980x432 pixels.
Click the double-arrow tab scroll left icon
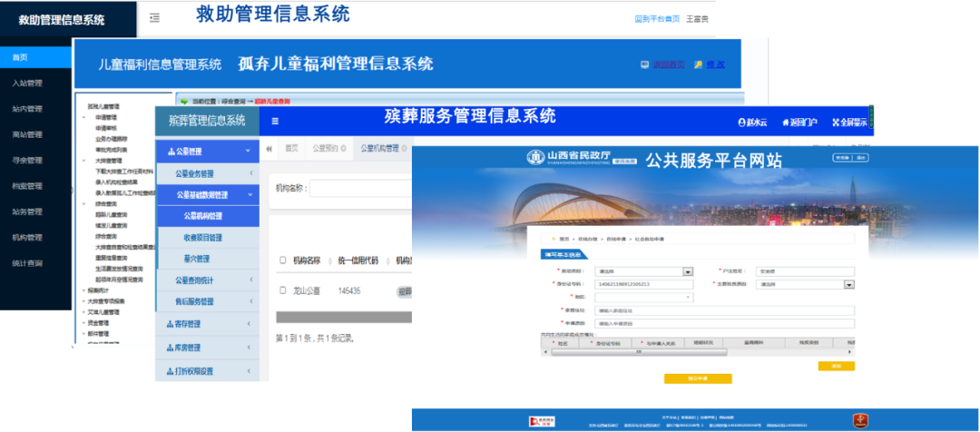[269, 148]
